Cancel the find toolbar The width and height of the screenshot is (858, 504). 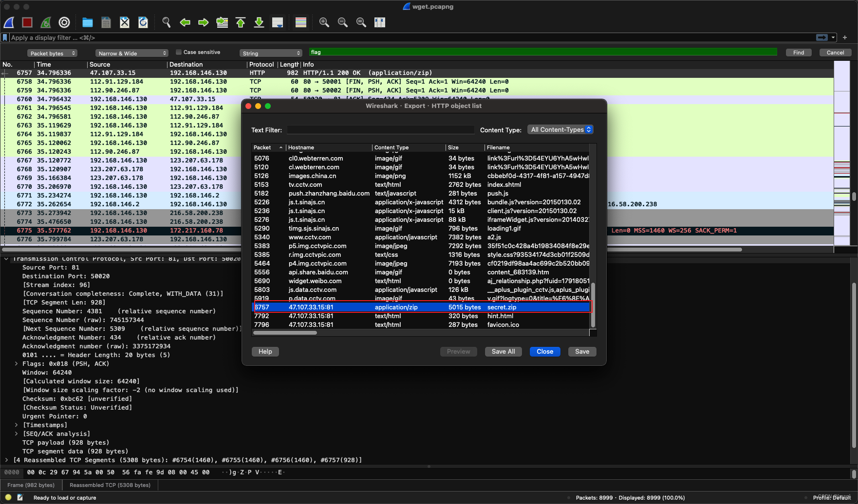[x=835, y=53]
